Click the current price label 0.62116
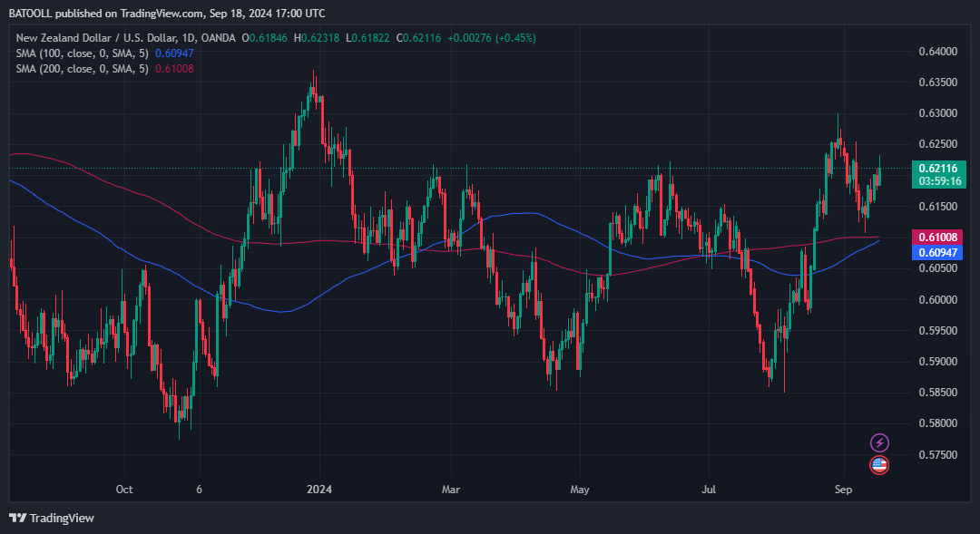 click(x=938, y=168)
